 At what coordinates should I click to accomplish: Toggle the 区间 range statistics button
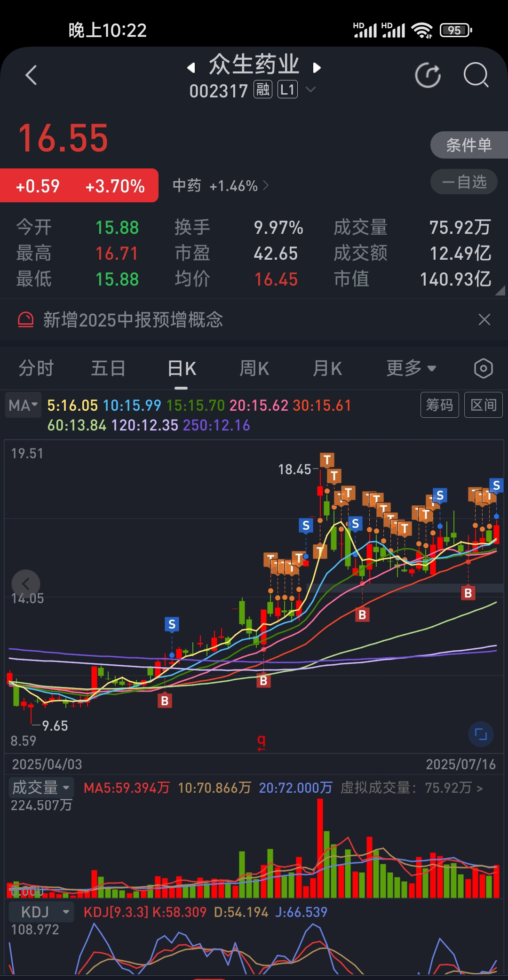(484, 405)
